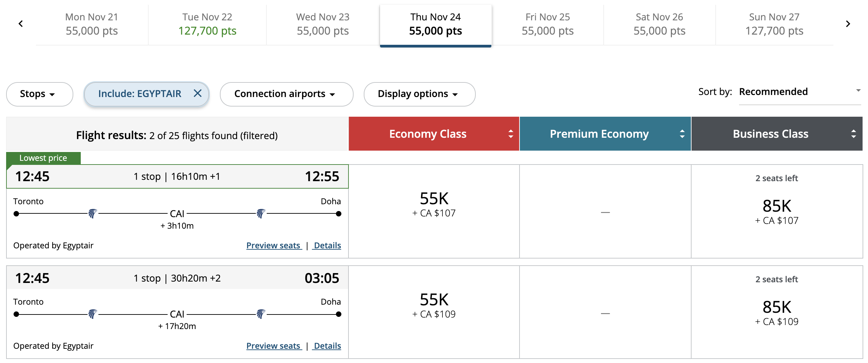Sort results by Economy Class price
The height and width of the screenshot is (363, 868).
pos(510,134)
